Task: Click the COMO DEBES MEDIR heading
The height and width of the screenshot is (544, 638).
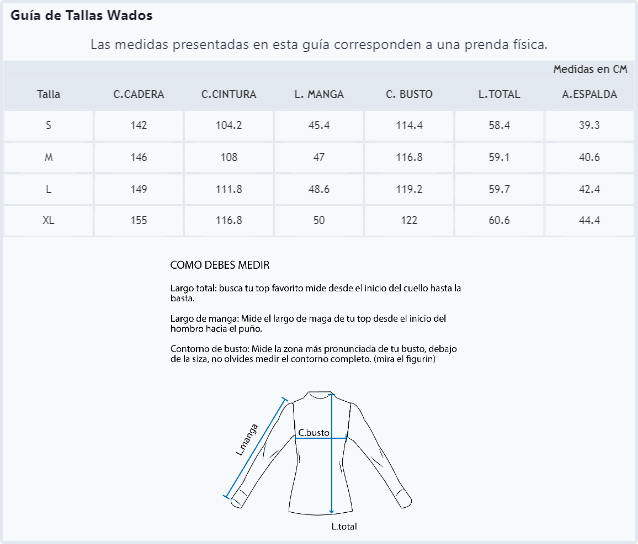Action: [x=220, y=265]
